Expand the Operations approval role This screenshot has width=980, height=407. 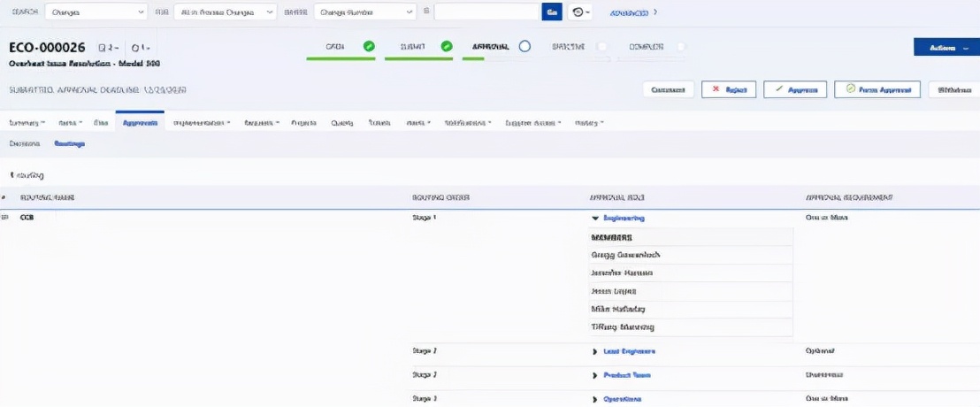pyautogui.click(x=595, y=399)
